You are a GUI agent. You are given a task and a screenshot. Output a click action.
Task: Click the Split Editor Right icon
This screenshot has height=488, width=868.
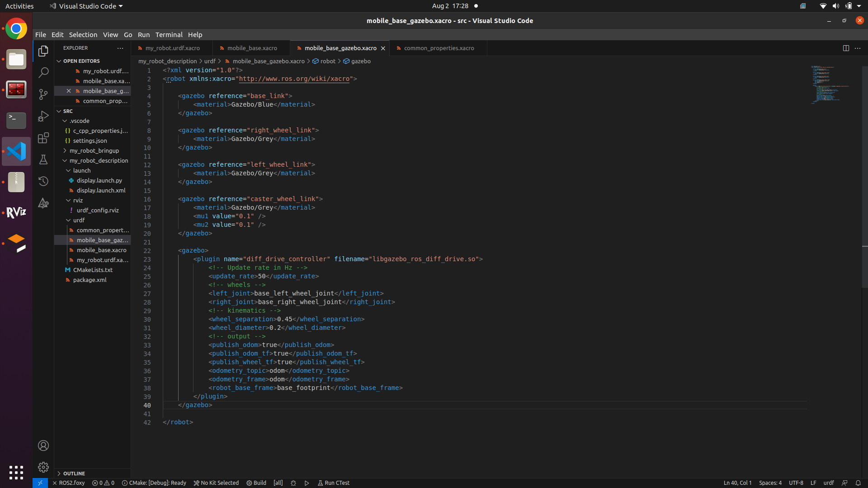point(846,48)
